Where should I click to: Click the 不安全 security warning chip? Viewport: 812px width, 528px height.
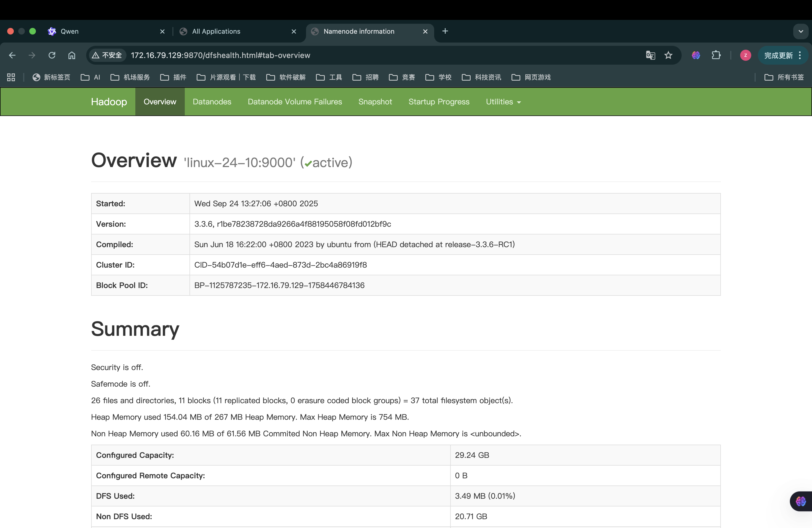(x=107, y=55)
